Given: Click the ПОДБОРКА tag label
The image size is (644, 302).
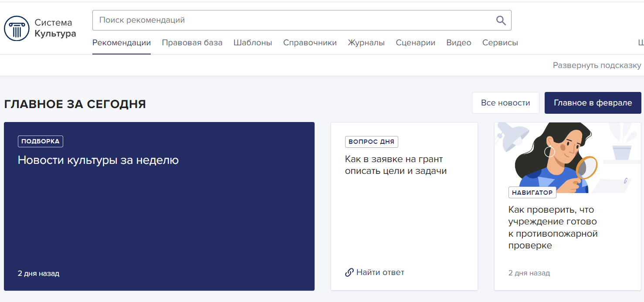Looking at the screenshot, I should [x=41, y=141].
